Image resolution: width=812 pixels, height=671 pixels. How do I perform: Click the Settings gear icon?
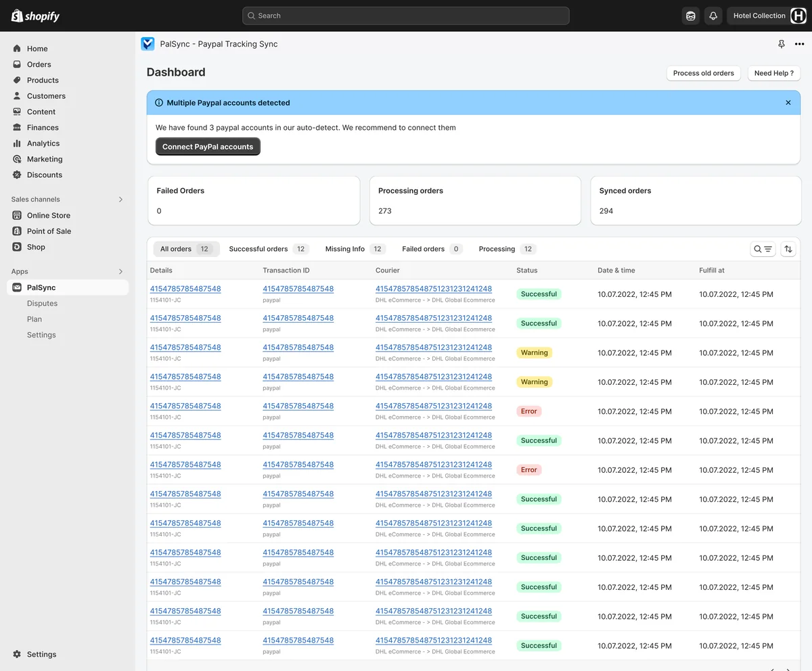coord(17,654)
